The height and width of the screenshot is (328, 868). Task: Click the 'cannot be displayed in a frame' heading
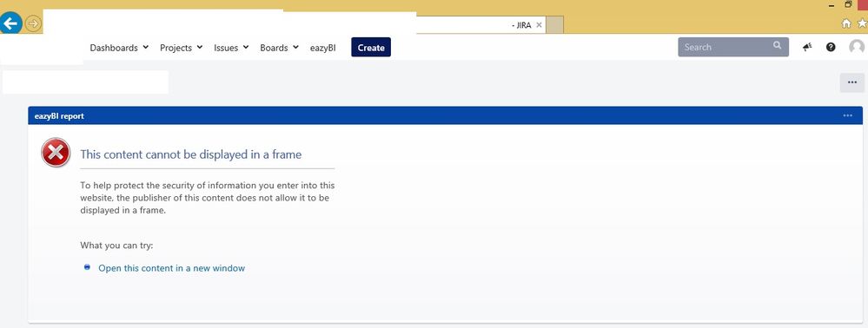click(x=191, y=154)
